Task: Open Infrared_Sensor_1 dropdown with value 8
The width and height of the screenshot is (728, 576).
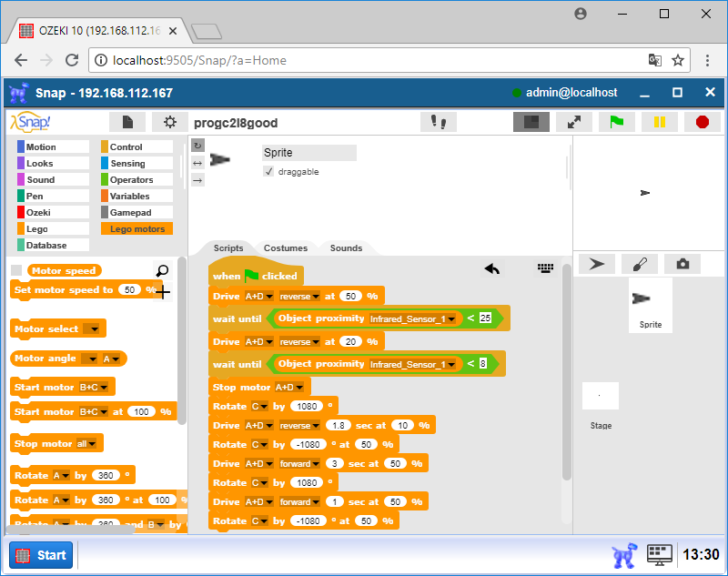Action: click(412, 364)
